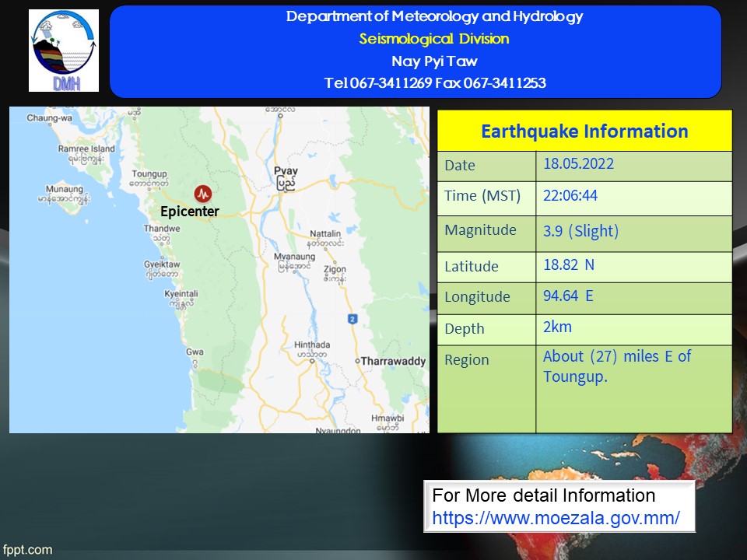747x560 pixels.
Task: Click the longitude value 94.64 E
Action: pos(568,296)
